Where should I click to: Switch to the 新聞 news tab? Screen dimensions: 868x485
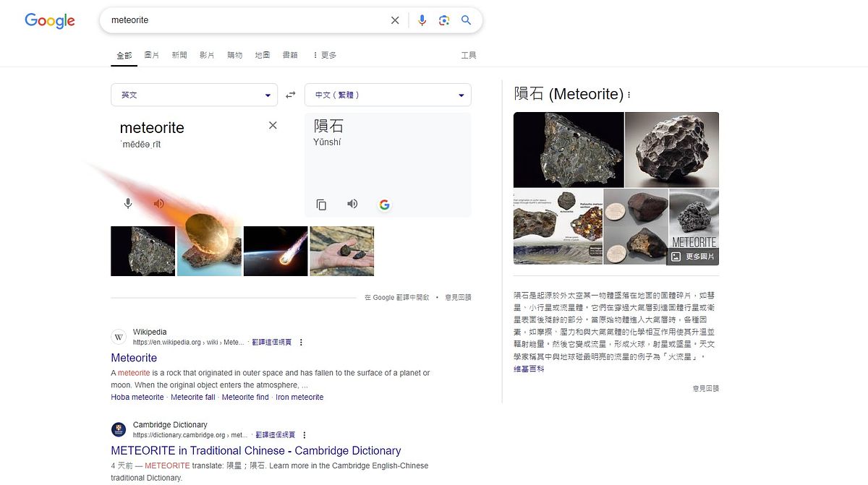point(179,55)
